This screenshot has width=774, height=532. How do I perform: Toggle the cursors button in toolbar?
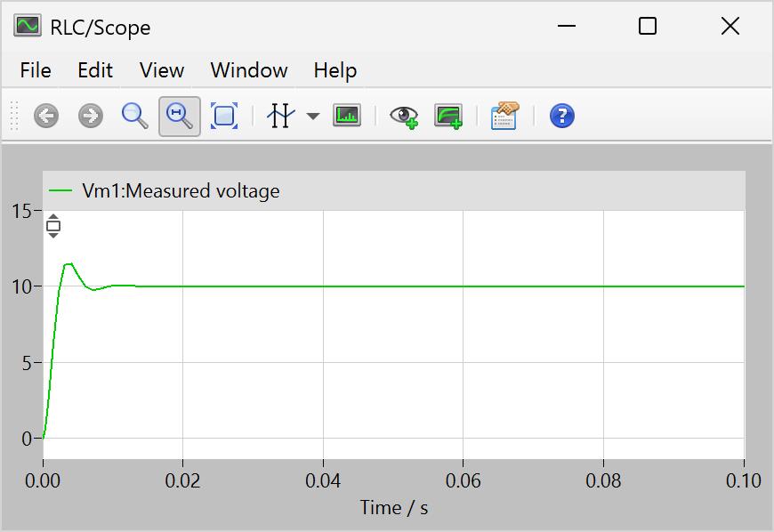pyautogui.click(x=280, y=116)
